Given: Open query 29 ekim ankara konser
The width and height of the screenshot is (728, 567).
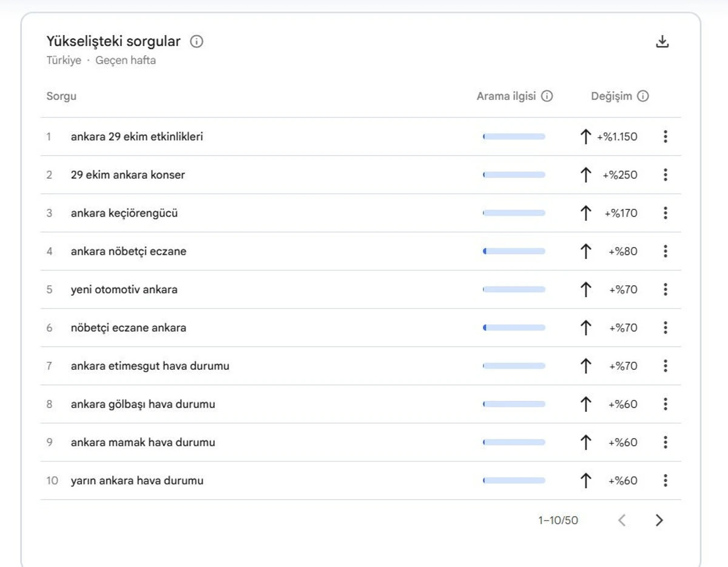Looking at the screenshot, I should (128, 175).
